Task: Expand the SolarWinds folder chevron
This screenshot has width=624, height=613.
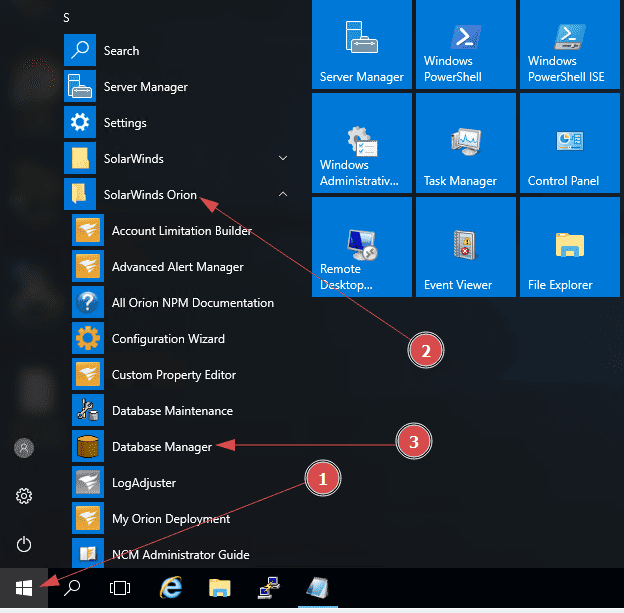Action: tap(283, 158)
